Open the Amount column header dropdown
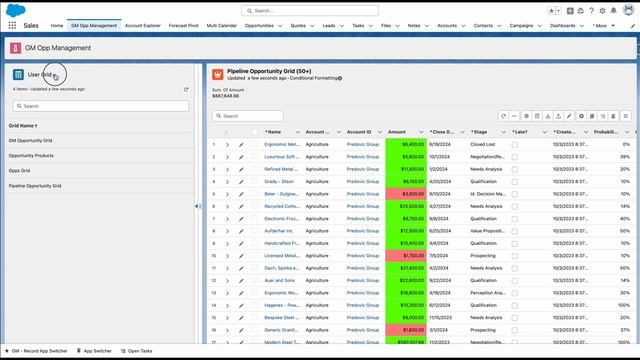 tap(421, 132)
